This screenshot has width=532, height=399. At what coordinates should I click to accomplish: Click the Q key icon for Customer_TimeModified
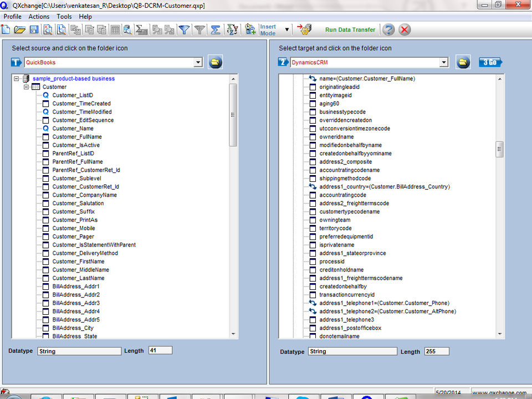tap(46, 112)
